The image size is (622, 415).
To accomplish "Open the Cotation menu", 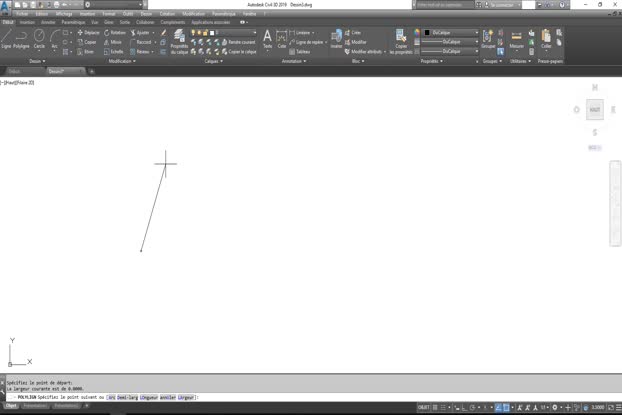I will (167, 14).
